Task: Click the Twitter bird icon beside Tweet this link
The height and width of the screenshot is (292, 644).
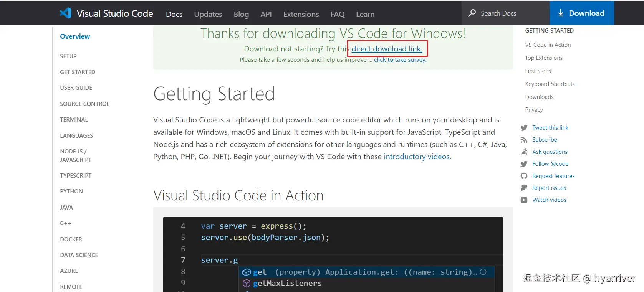Action: [x=524, y=128]
